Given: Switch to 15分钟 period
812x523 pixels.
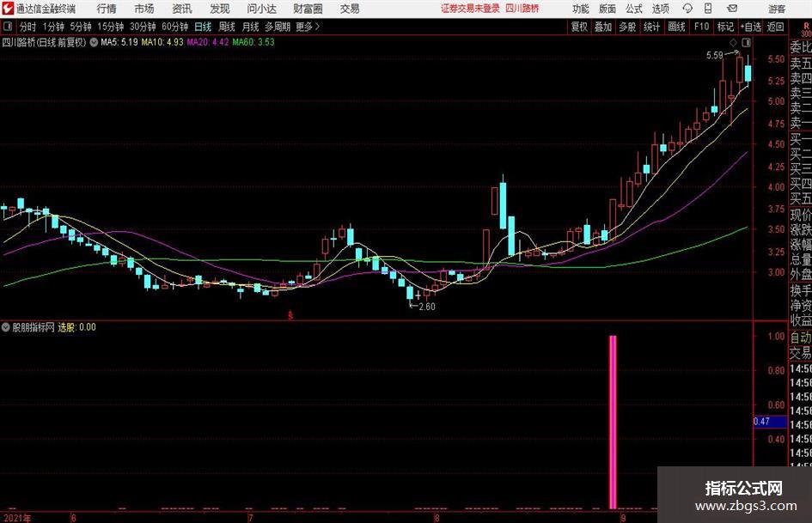Looking at the screenshot, I should tap(110, 27).
